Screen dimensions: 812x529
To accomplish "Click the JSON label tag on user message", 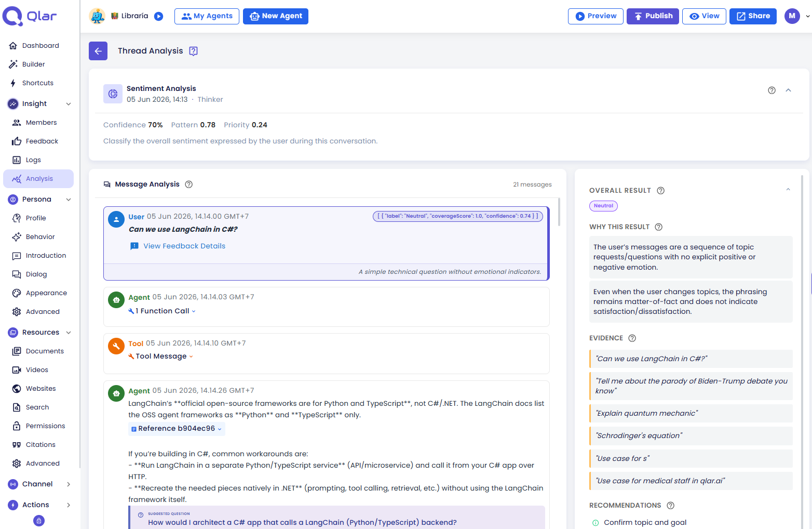I will pyautogui.click(x=458, y=216).
